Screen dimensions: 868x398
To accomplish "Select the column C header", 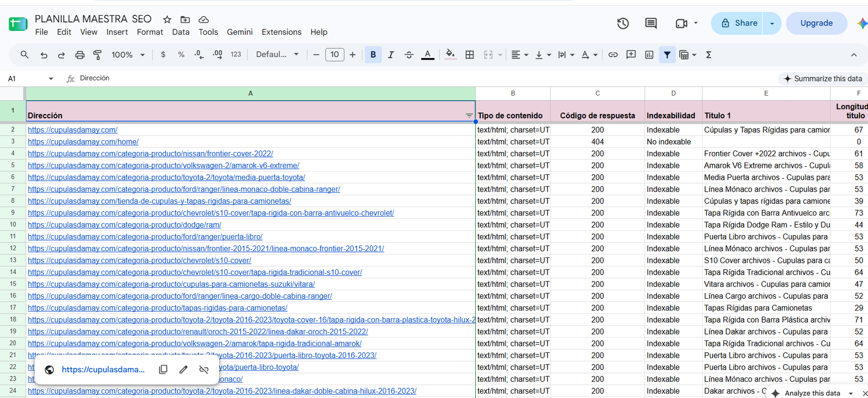I will click(x=597, y=93).
